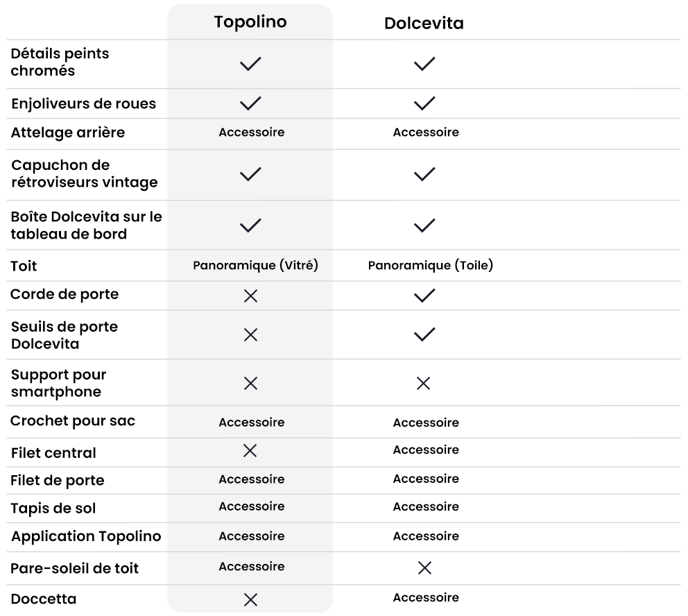Click the Application Topolino row label
Image resolution: width=688 pixels, height=616 pixels.
pyautogui.click(x=86, y=536)
